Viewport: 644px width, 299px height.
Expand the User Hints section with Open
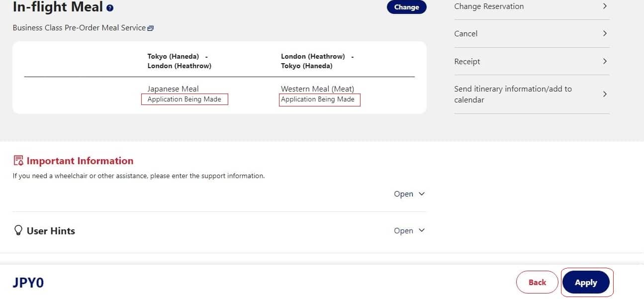403,231
